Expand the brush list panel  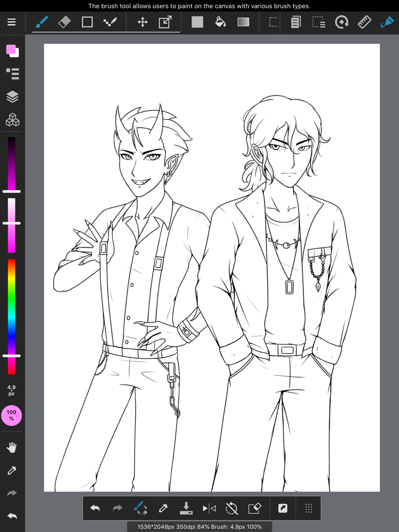(13, 73)
